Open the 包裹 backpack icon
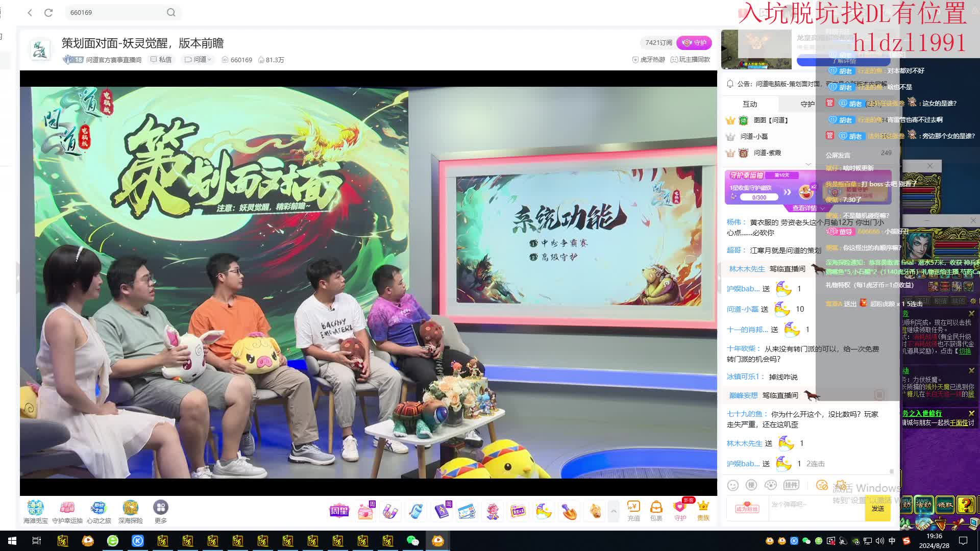Viewport: 980px width, 551px height. 656,511
